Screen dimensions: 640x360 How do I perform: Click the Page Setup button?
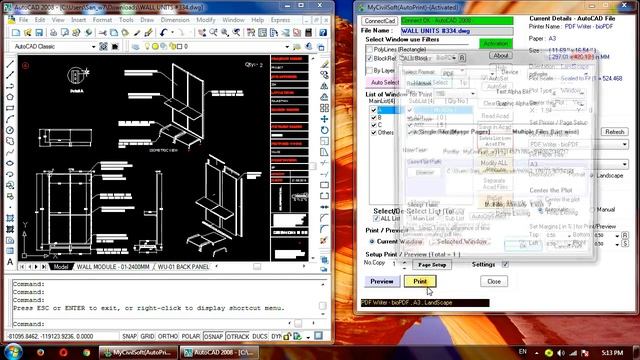pyautogui.click(x=432, y=265)
